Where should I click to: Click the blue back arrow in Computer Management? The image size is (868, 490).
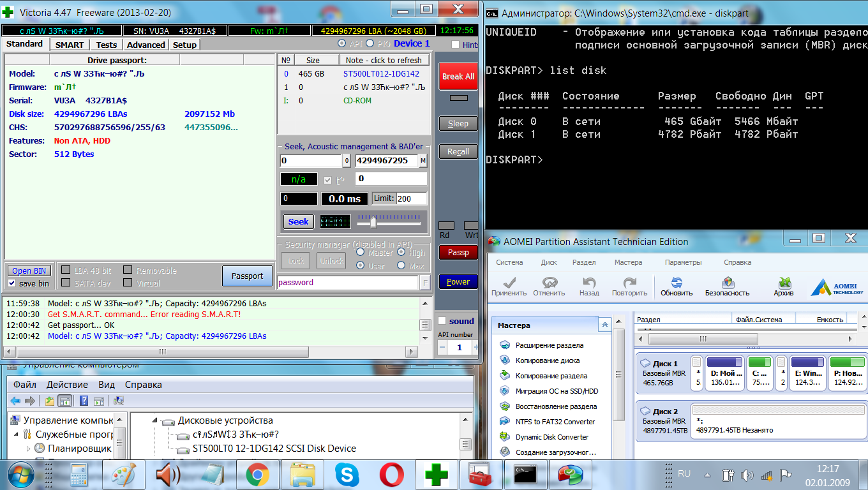tap(15, 401)
